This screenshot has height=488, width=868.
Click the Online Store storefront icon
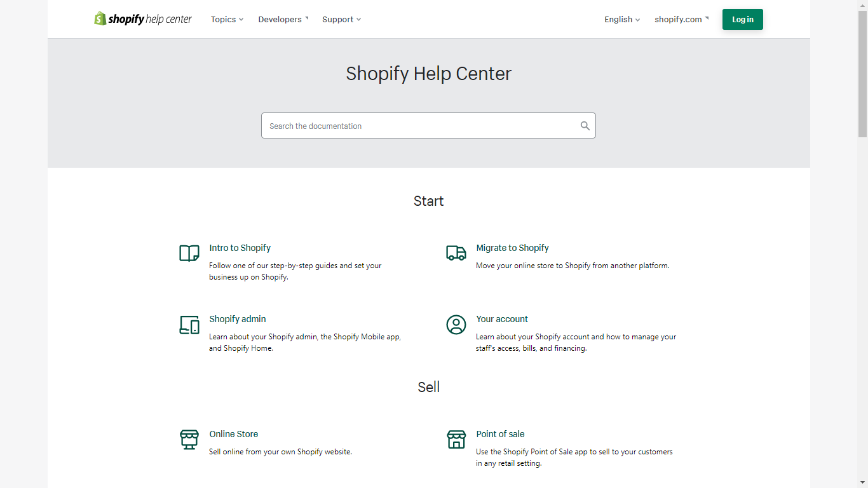[189, 439]
